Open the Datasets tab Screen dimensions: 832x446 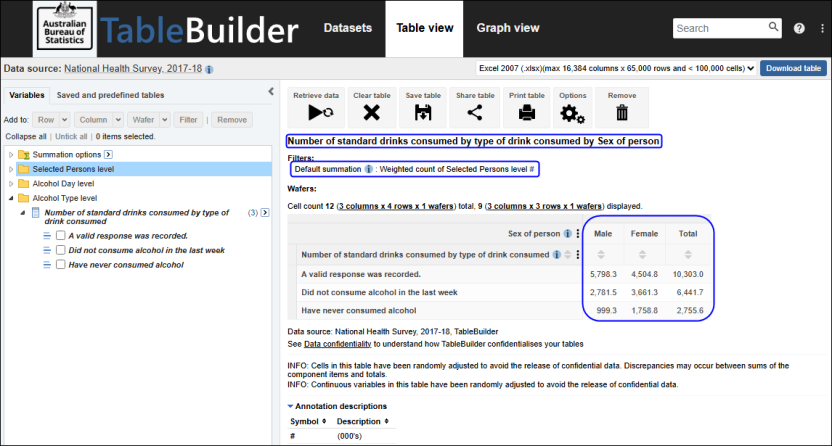tap(348, 28)
